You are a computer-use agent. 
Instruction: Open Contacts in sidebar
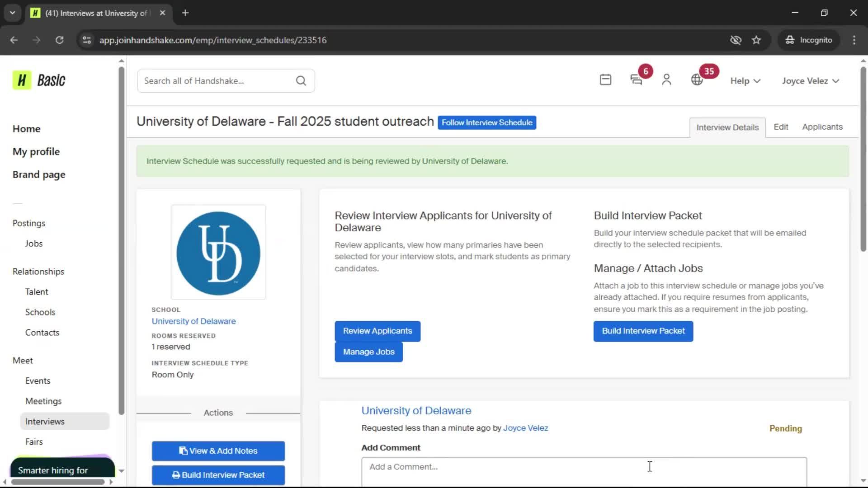click(x=42, y=333)
